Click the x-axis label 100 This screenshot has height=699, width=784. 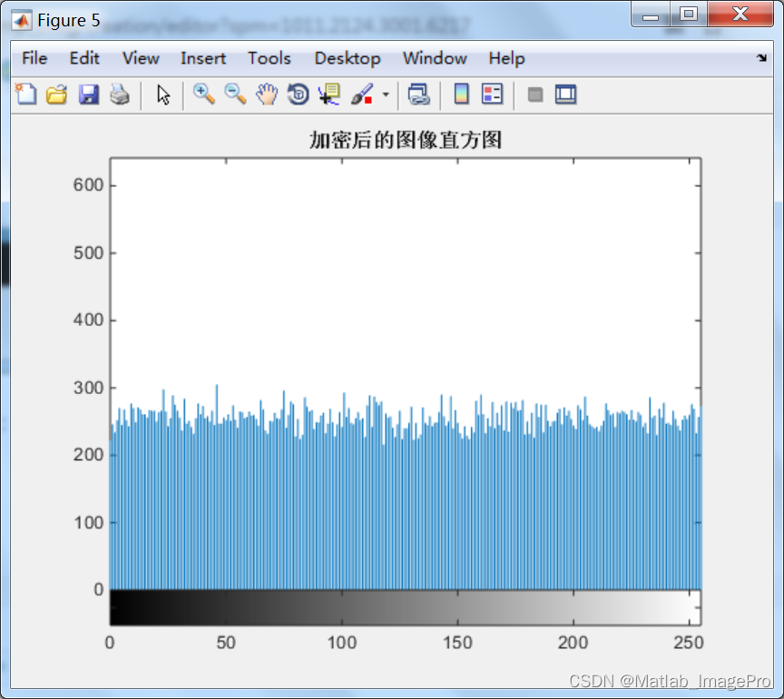click(x=342, y=643)
